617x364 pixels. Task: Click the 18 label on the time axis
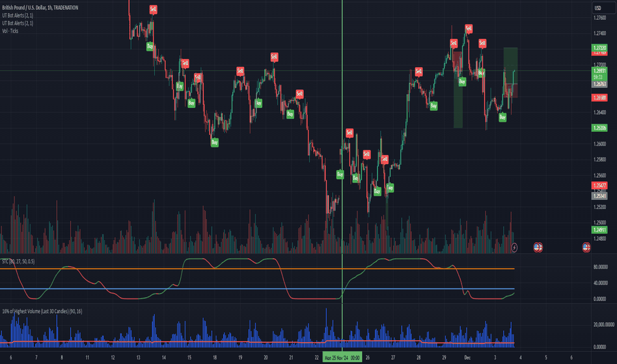[x=215, y=357]
